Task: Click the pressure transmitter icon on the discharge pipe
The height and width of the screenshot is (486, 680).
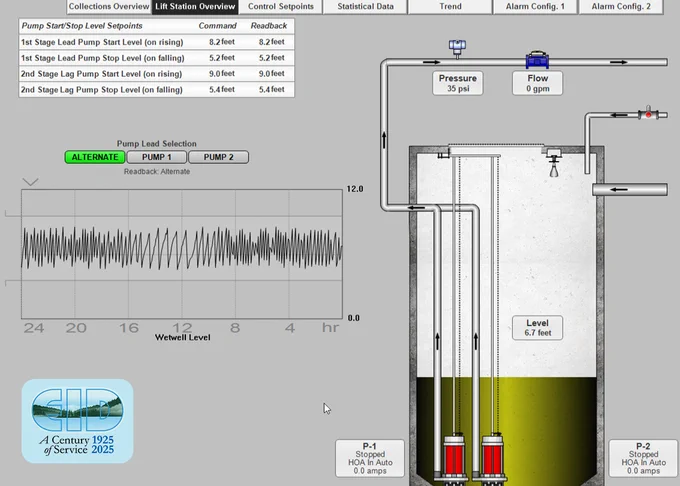Action: [457, 49]
